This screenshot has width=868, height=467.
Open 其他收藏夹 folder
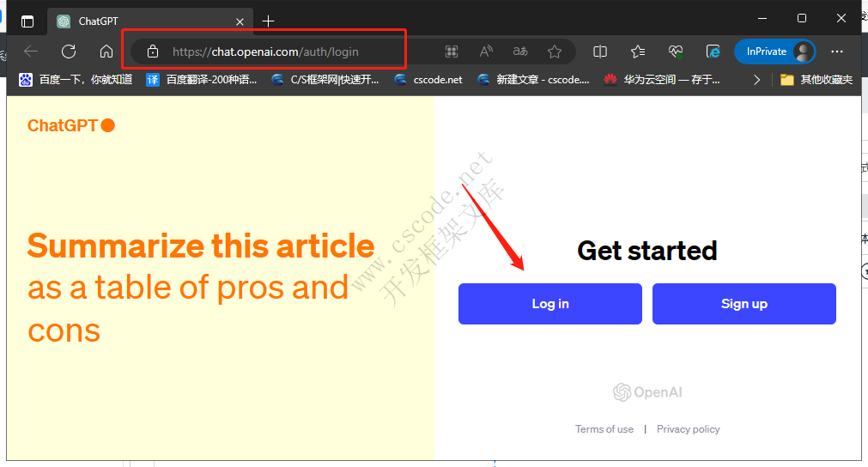pyautogui.click(x=816, y=80)
